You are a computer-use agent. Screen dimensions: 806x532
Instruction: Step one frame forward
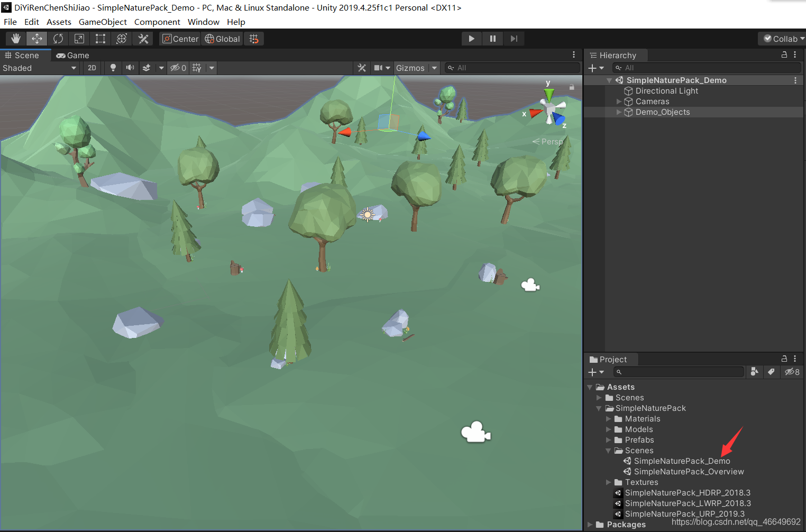click(x=514, y=39)
